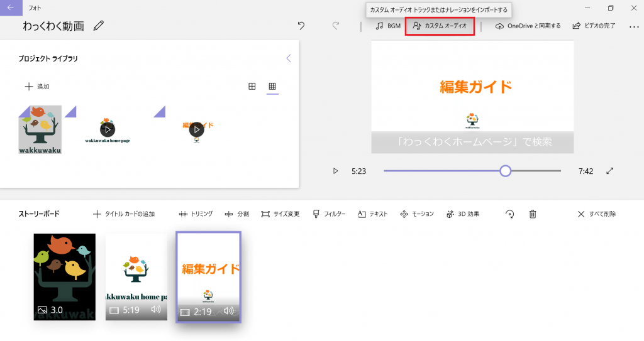Image resolution: width=644 pixels, height=341 pixels.
Task: Open the 3D 効果 effects
Action: (x=463, y=214)
